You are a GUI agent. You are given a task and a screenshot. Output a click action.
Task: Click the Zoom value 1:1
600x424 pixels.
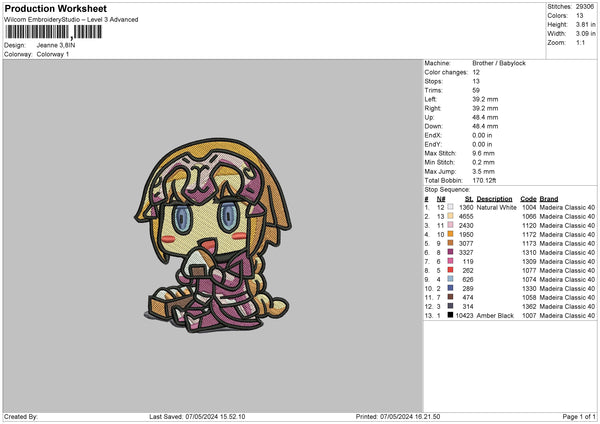coord(580,42)
